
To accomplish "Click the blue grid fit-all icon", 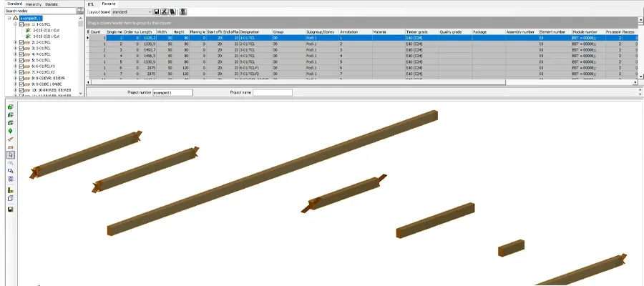I will tap(11, 179).
